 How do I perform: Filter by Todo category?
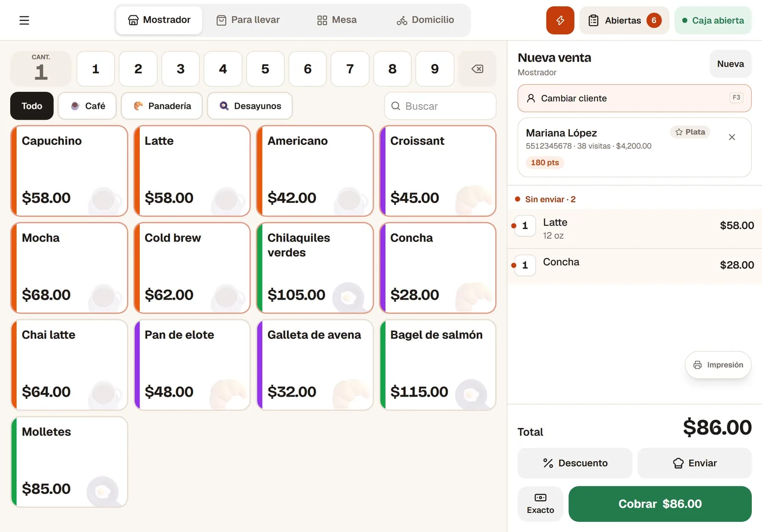(x=32, y=106)
